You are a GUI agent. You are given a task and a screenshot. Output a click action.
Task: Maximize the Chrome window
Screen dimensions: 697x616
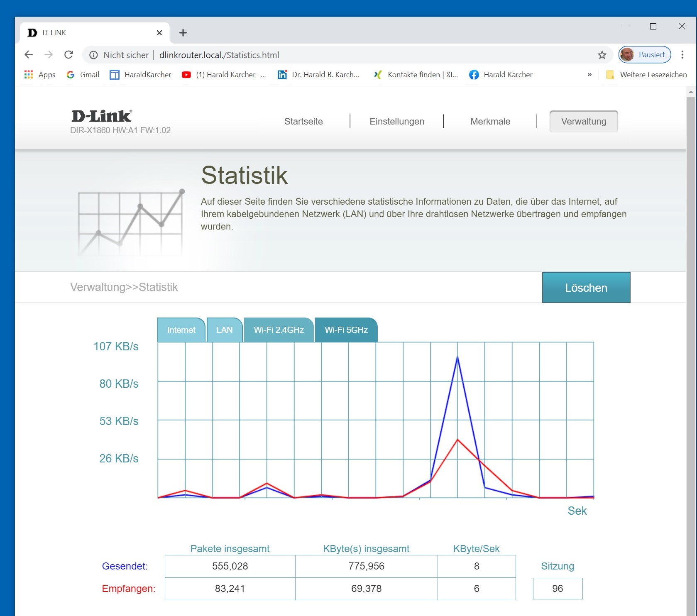[x=653, y=26]
